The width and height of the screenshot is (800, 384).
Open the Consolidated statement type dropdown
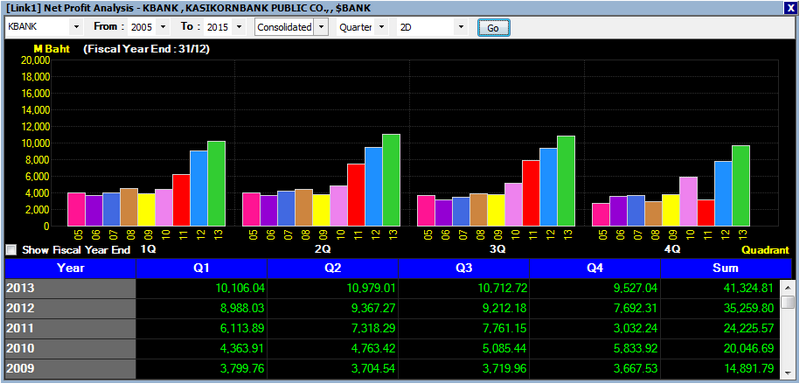tap(321, 28)
